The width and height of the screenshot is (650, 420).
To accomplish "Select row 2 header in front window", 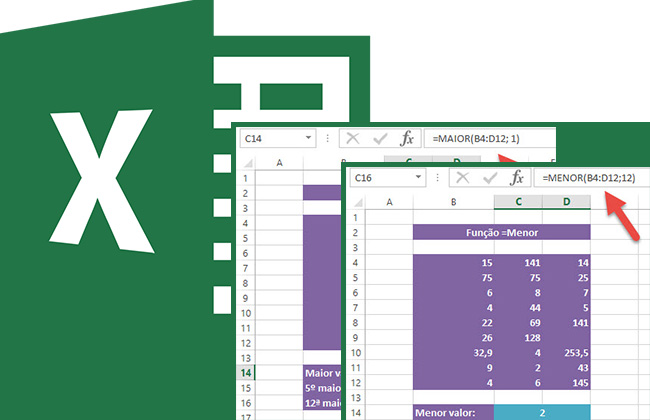I will click(x=356, y=233).
